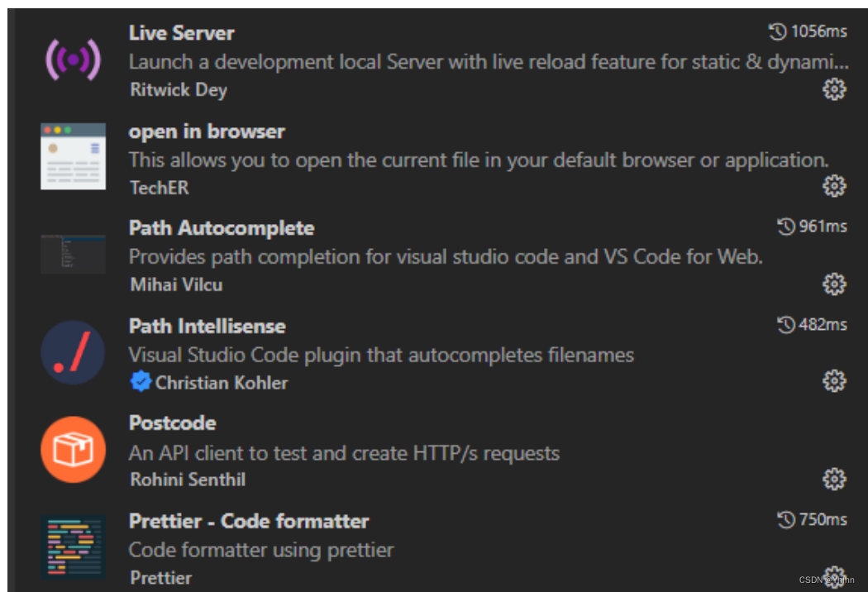The height and width of the screenshot is (592, 868).
Task: Click publisher name Rohini Senthil
Action: coord(188,480)
